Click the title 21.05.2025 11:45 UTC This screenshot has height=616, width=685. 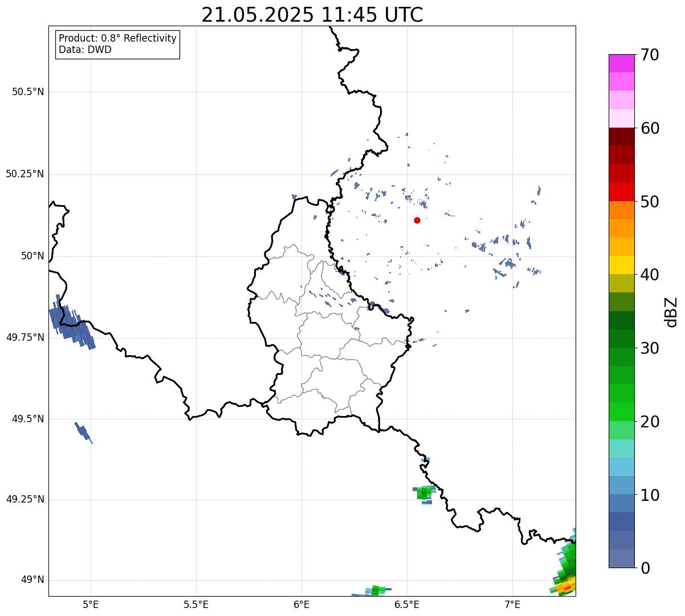click(312, 14)
